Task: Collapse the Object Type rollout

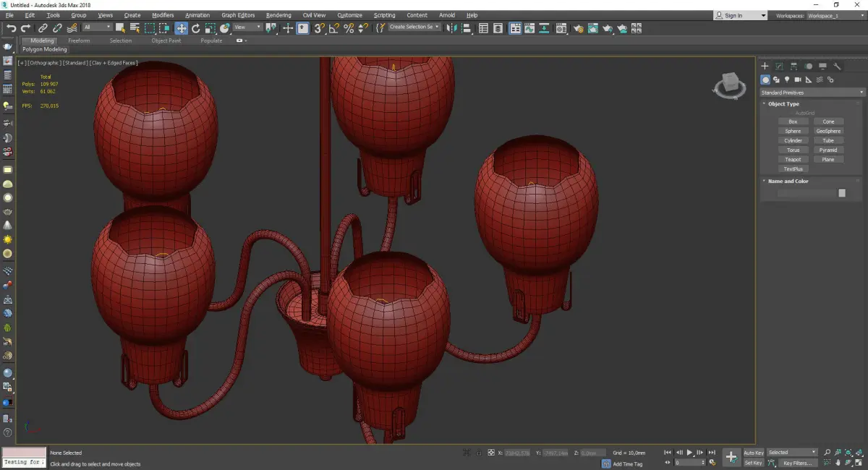Action: pos(783,104)
